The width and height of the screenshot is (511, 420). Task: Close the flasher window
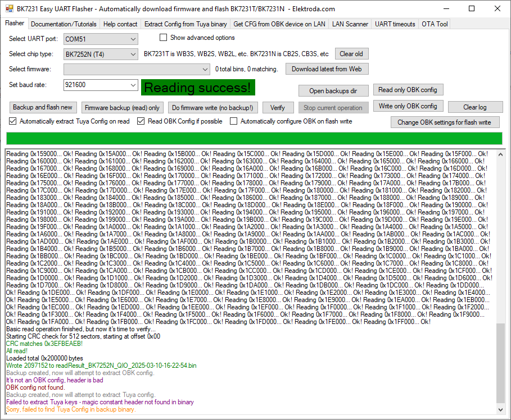coord(498,9)
